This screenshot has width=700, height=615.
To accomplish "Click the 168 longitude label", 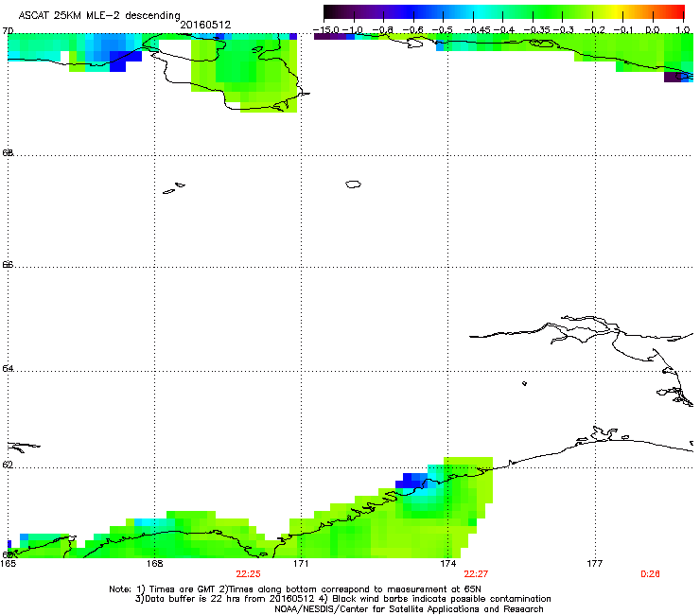I will point(154,564).
